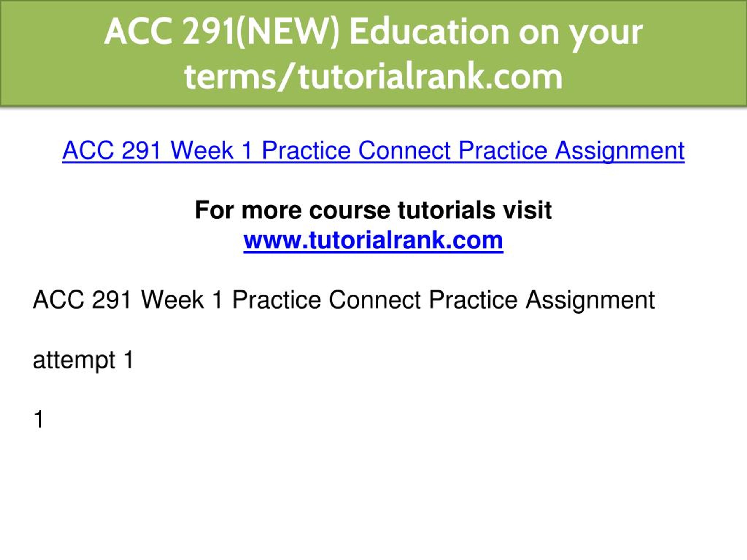The width and height of the screenshot is (747, 560).
Task: Click the 'For more course tutorials visit' text
Action: coord(373,210)
